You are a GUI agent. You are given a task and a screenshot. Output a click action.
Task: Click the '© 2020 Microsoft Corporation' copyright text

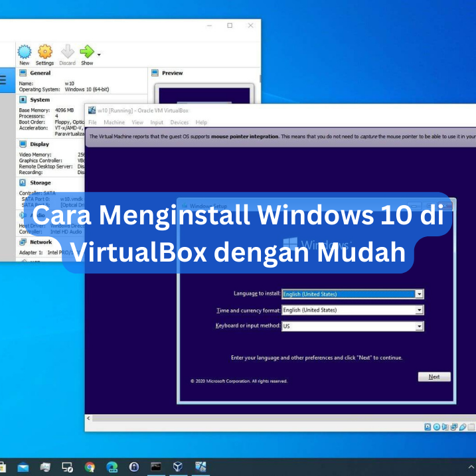(x=238, y=381)
